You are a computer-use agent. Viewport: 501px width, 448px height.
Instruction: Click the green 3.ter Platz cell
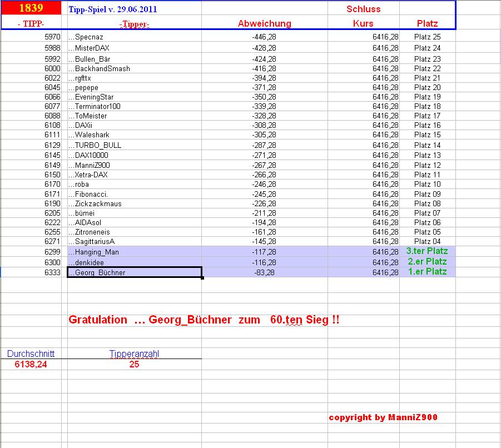tap(427, 251)
